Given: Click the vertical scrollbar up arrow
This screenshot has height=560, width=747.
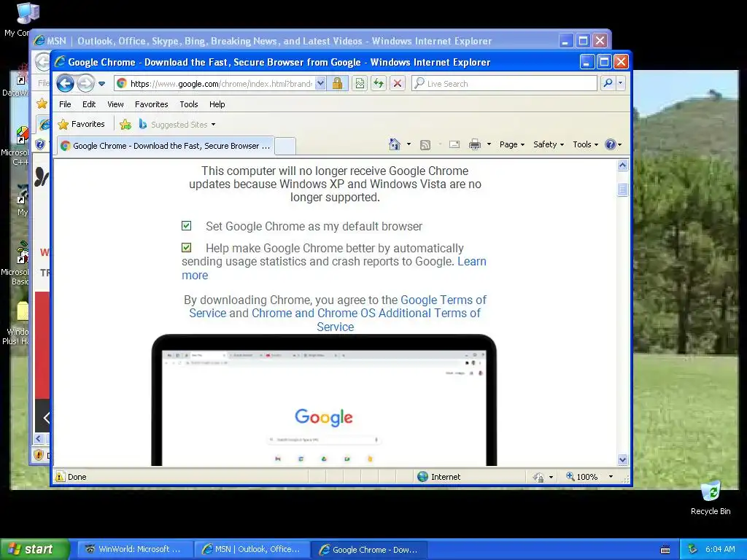Looking at the screenshot, I should pos(623,166).
